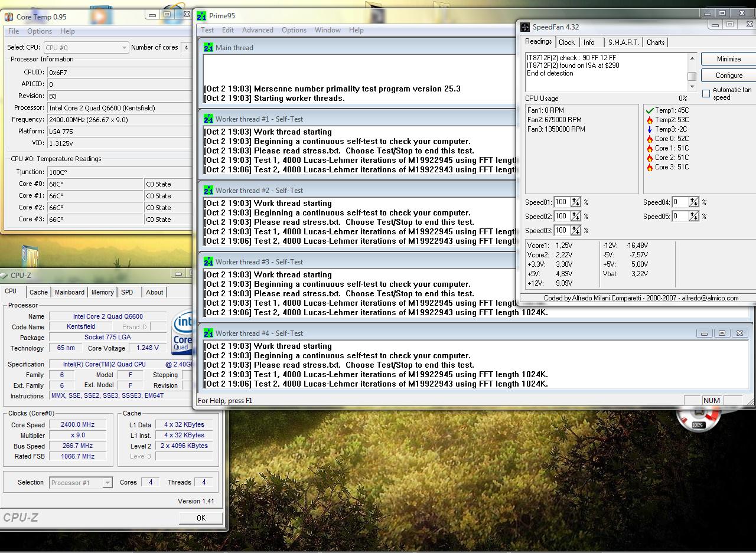
Task: Click the Speed01 spinner arrows
Action: click(576, 202)
